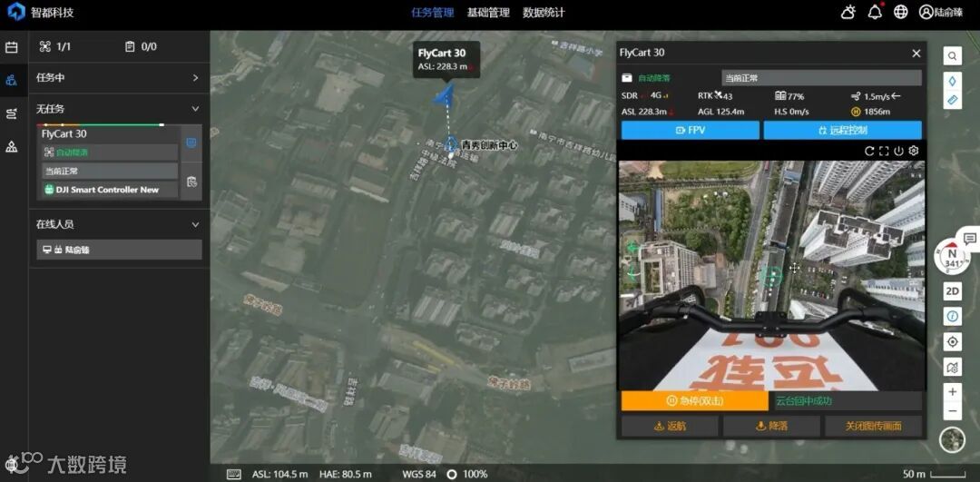Collapse the 无任务 section

point(119,109)
